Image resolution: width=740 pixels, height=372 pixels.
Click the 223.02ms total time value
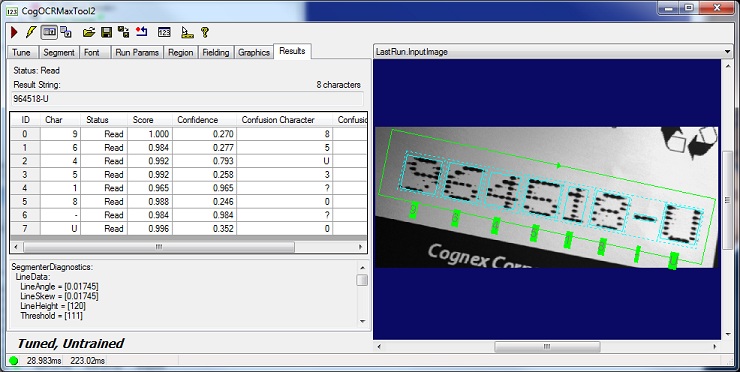(x=87, y=361)
